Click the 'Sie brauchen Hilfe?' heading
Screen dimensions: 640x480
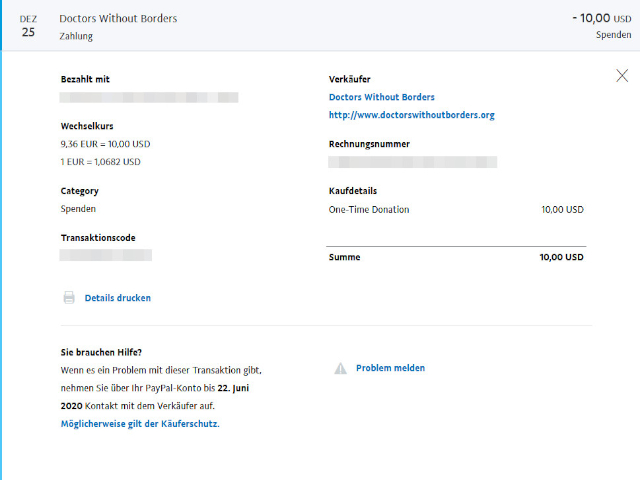tap(101, 352)
